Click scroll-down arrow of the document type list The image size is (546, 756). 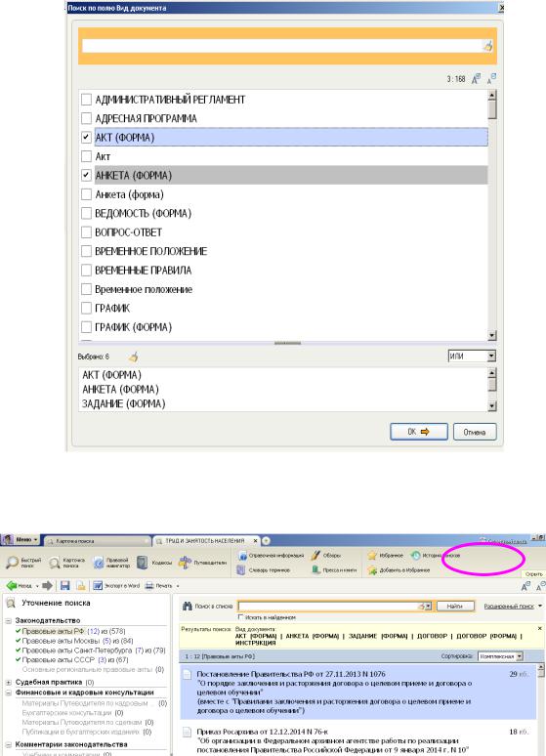pos(492,336)
